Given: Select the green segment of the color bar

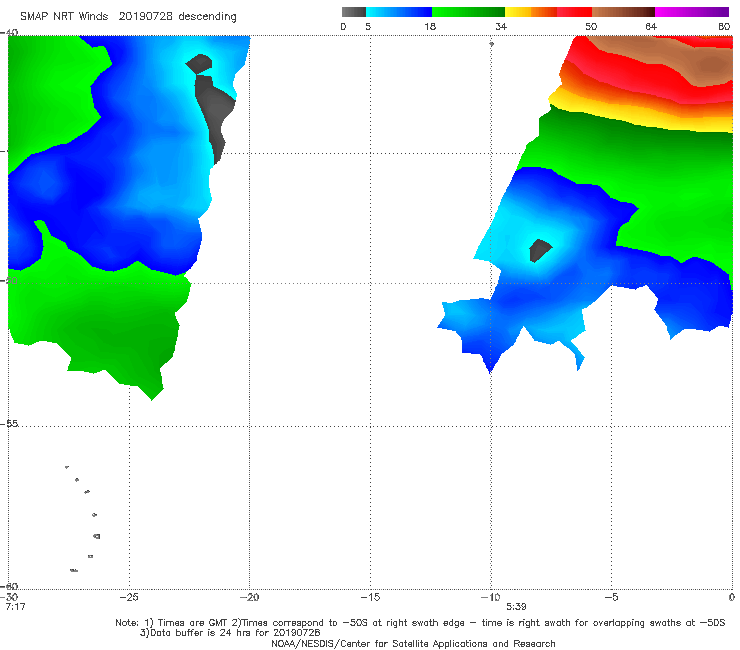Looking at the screenshot, I should 468,12.
